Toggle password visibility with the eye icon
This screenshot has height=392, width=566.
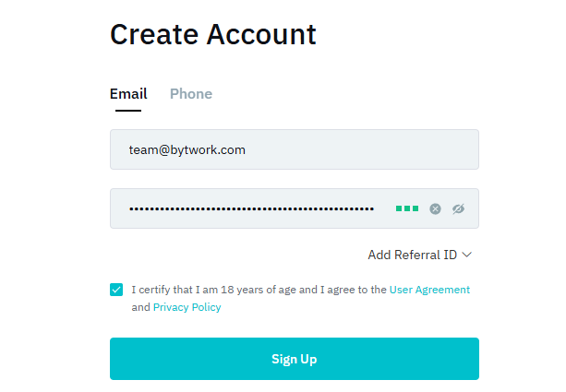[458, 208]
